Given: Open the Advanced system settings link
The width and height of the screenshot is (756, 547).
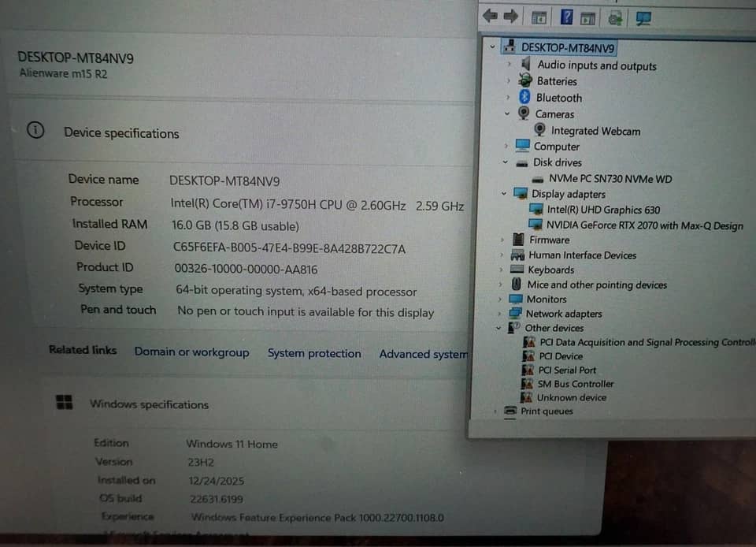Looking at the screenshot, I should (424, 354).
